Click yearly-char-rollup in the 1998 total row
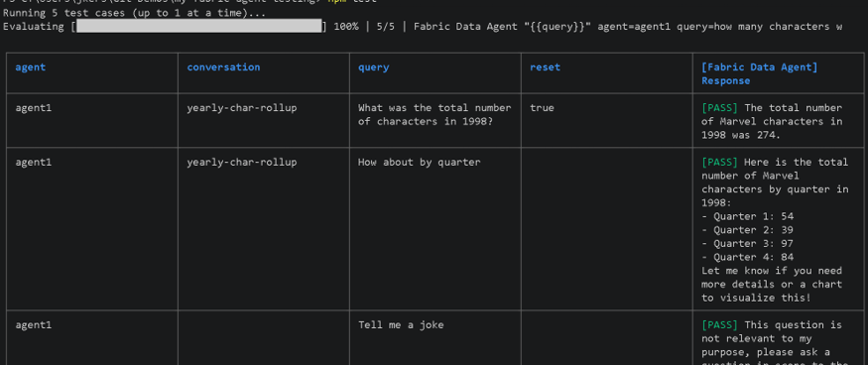 [x=241, y=108]
